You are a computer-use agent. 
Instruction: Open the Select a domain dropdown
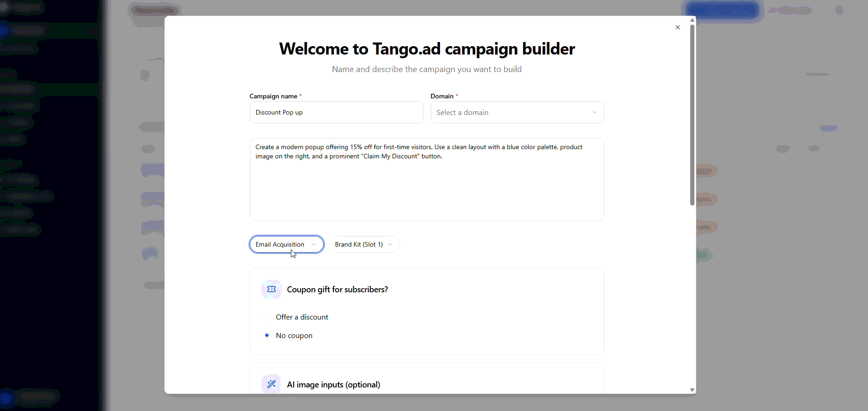coord(517,112)
